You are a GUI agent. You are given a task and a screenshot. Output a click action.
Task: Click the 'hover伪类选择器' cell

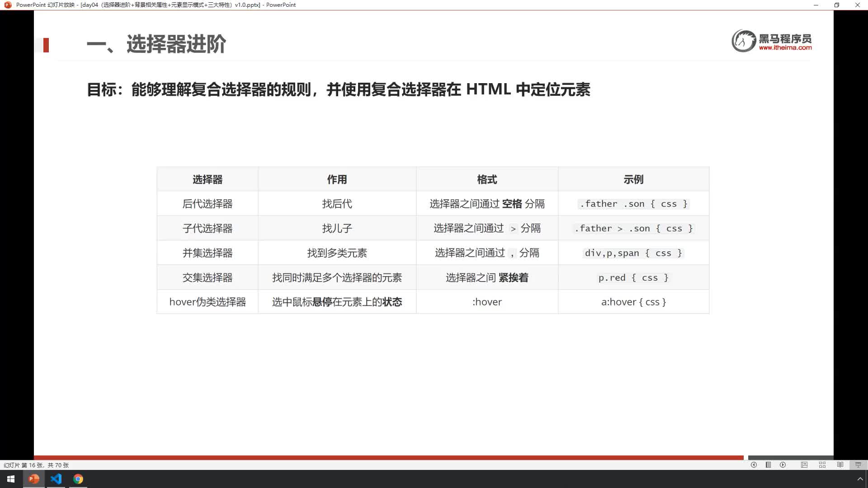[x=208, y=302]
